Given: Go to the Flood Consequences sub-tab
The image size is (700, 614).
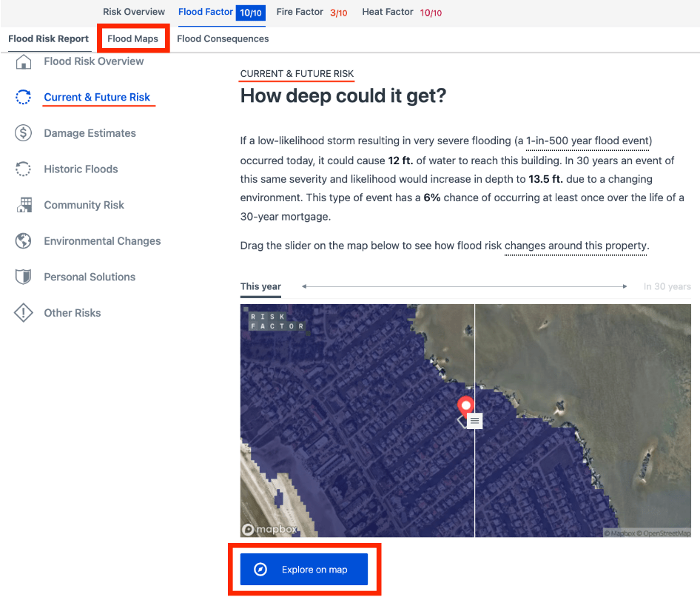Looking at the screenshot, I should [x=223, y=38].
